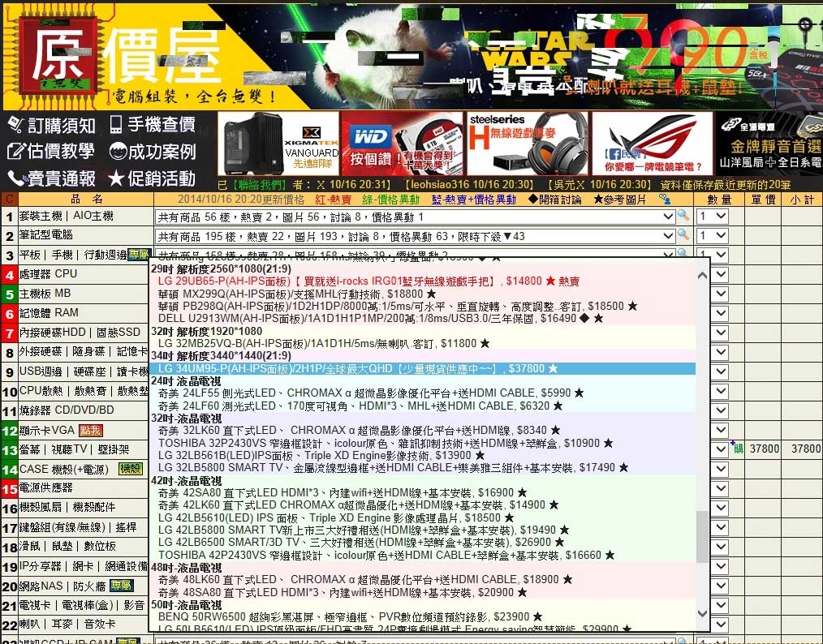The width and height of the screenshot is (823, 644).
Task: Select category 12 顯示卡VGA
Action: (x=47, y=430)
